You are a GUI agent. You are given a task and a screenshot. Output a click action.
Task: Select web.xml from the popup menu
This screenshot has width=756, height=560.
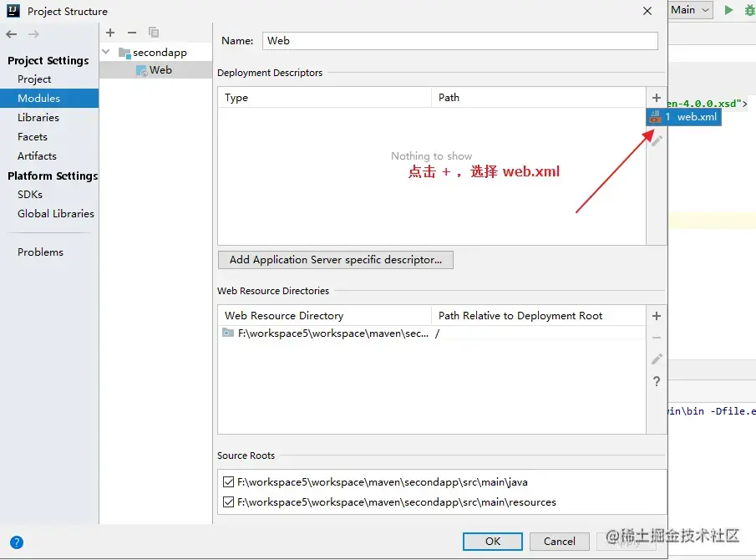(683, 117)
